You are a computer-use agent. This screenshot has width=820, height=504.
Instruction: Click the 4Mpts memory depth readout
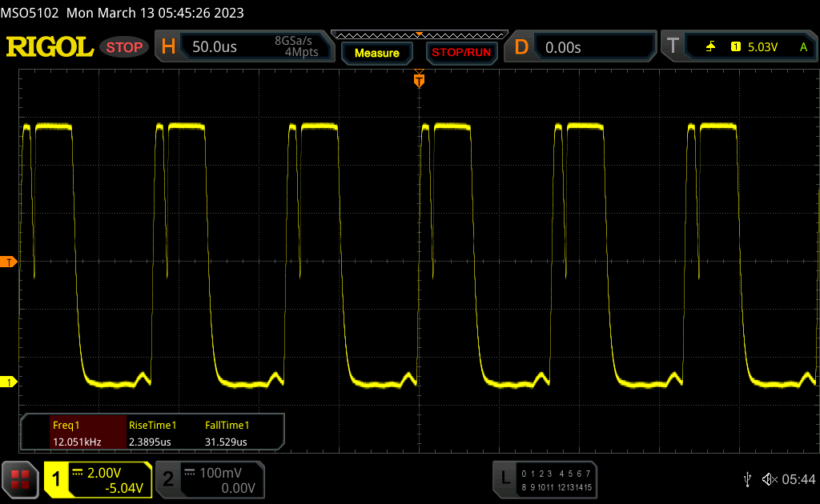click(x=301, y=52)
